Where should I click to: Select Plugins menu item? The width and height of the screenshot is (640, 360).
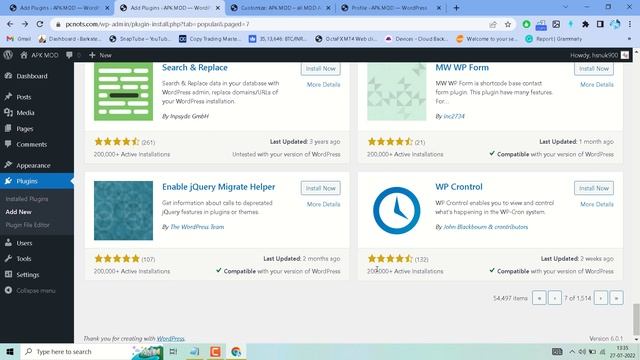pyautogui.click(x=37, y=181)
